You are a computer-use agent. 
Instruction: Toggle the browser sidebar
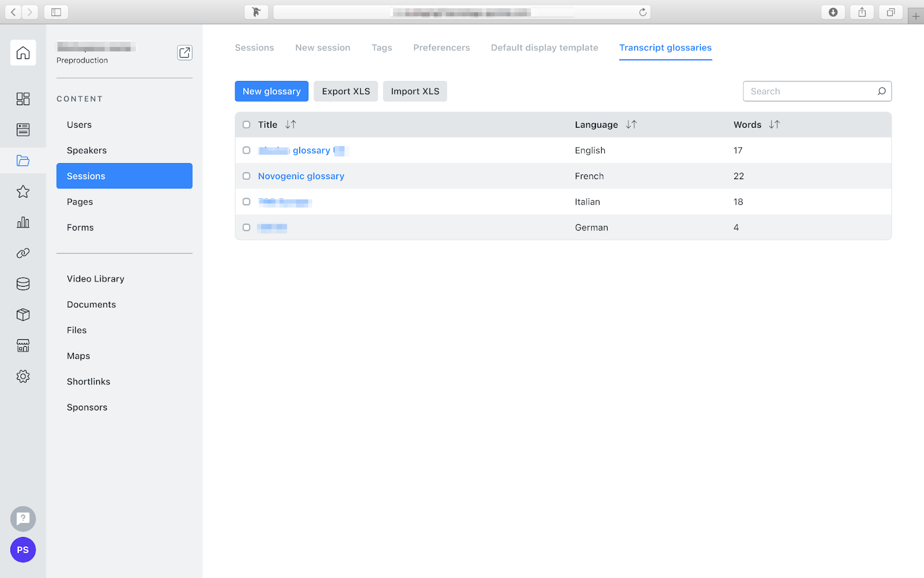click(56, 12)
